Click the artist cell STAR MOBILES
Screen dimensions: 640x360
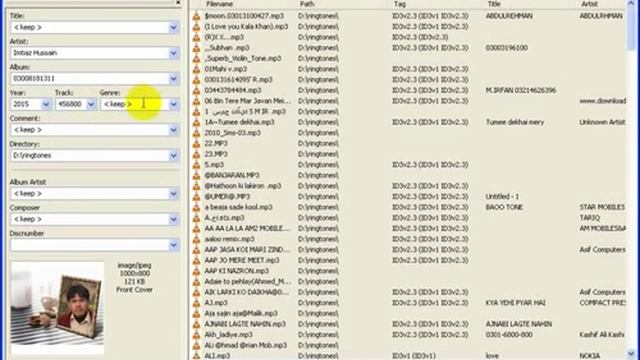pos(602,207)
